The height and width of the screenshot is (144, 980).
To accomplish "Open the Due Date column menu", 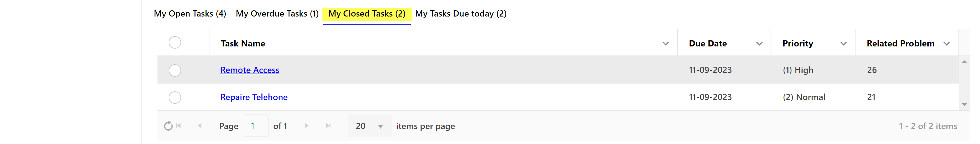I will pyautogui.click(x=759, y=44).
